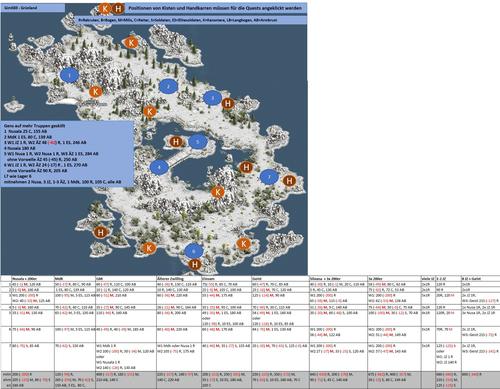Click 'Gens auf mehr Truppen geskillt' heading
The width and height of the screenshot is (500, 389).
[x=34, y=126]
